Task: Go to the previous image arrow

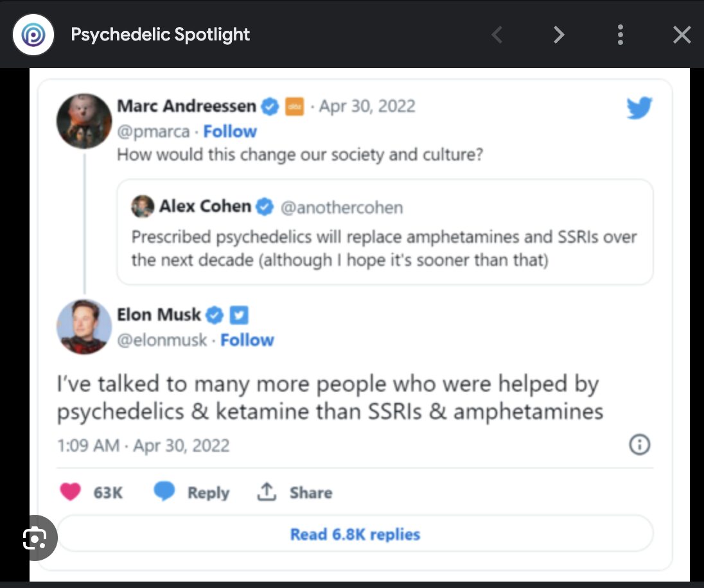Action: pyautogui.click(x=497, y=35)
